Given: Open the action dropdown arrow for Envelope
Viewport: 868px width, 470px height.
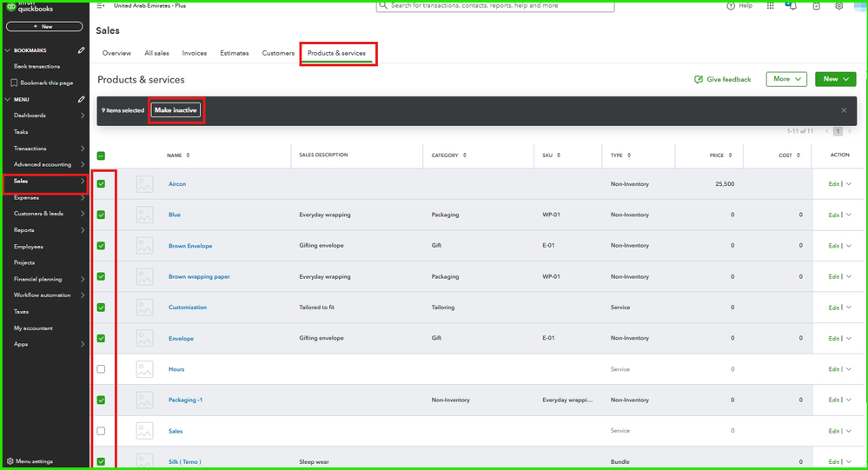Looking at the screenshot, I should coord(849,338).
